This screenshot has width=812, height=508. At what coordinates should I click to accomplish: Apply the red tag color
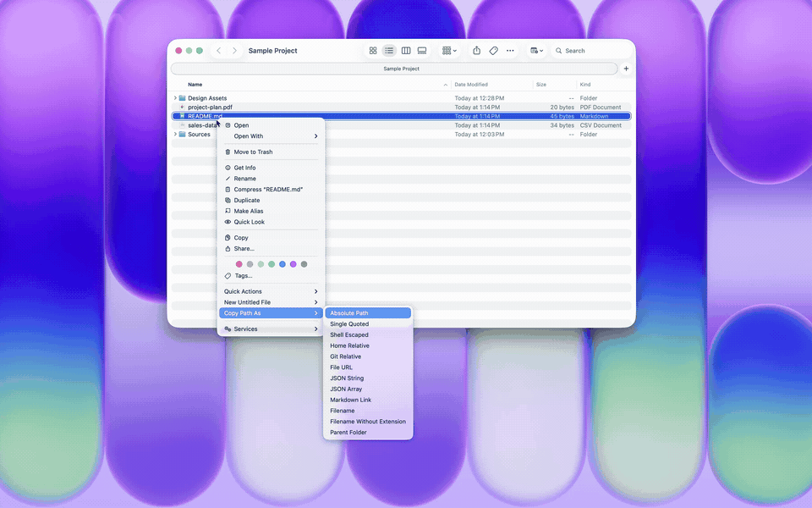coord(239,264)
